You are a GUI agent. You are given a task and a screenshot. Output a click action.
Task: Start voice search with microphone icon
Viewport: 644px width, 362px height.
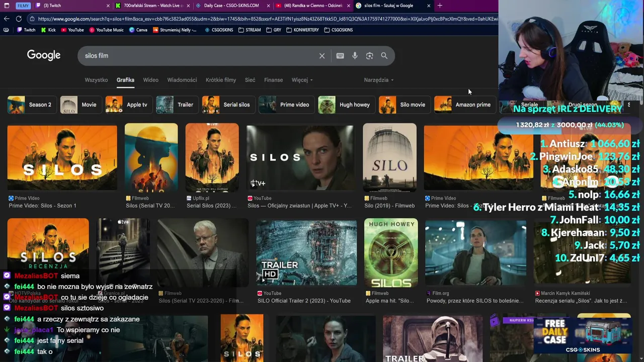(355, 56)
